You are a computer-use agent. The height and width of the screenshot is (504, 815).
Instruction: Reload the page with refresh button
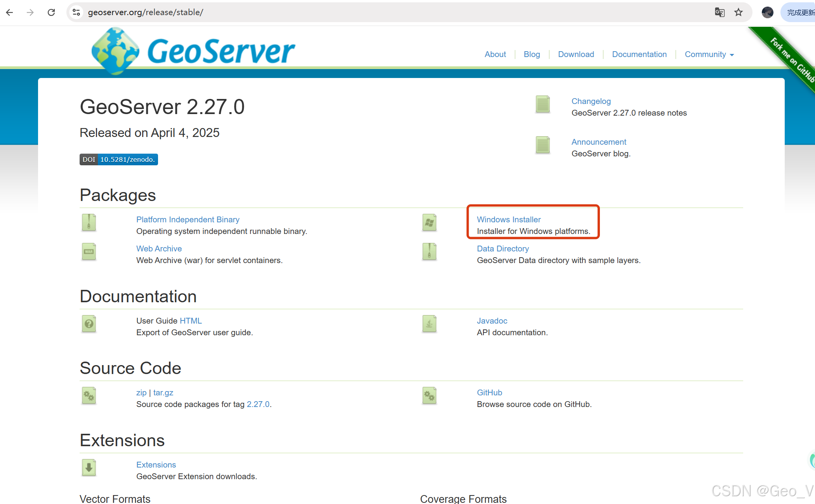[51, 12]
